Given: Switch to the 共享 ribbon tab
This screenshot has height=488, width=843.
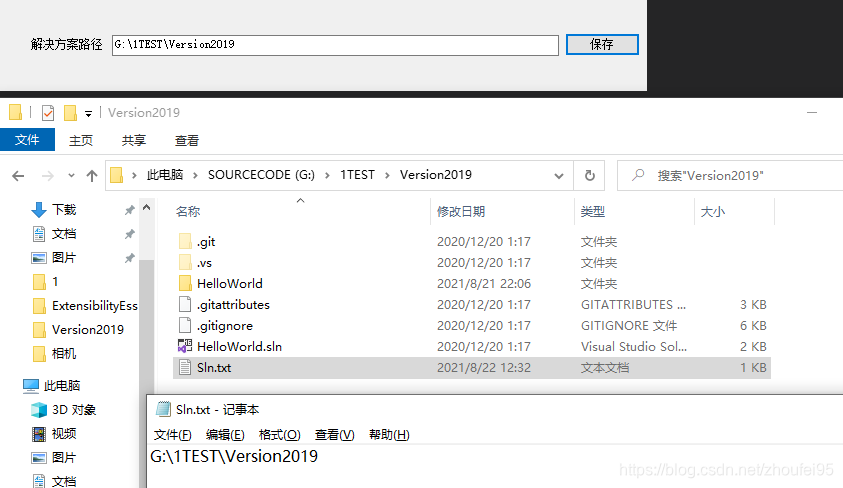Looking at the screenshot, I should [x=134, y=140].
